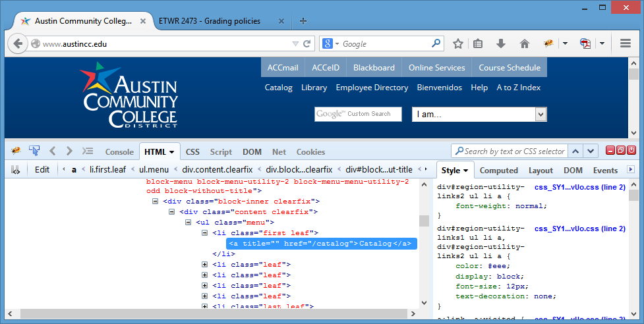
Task: Open the Cookies panel
Action: coord(311,151)
